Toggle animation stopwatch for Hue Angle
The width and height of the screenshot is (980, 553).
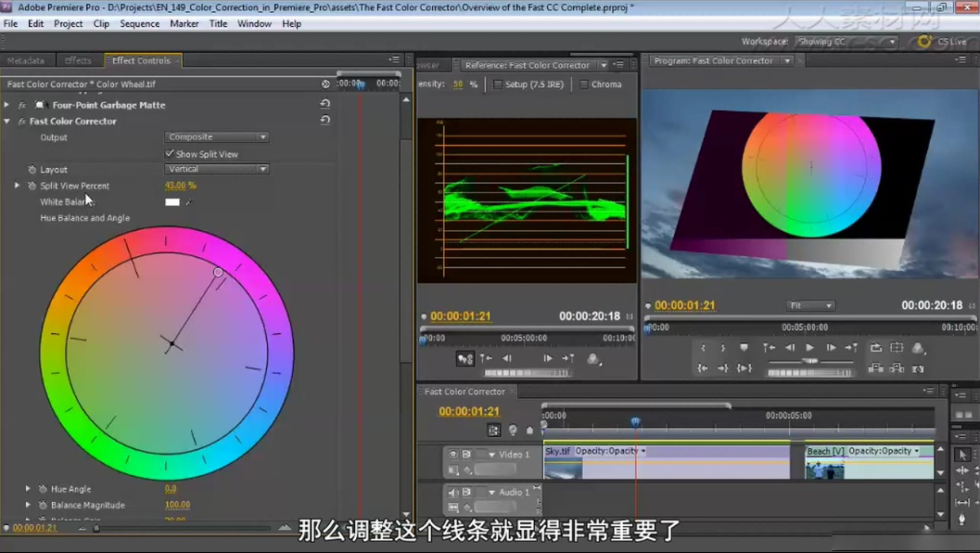click(43, 489)
